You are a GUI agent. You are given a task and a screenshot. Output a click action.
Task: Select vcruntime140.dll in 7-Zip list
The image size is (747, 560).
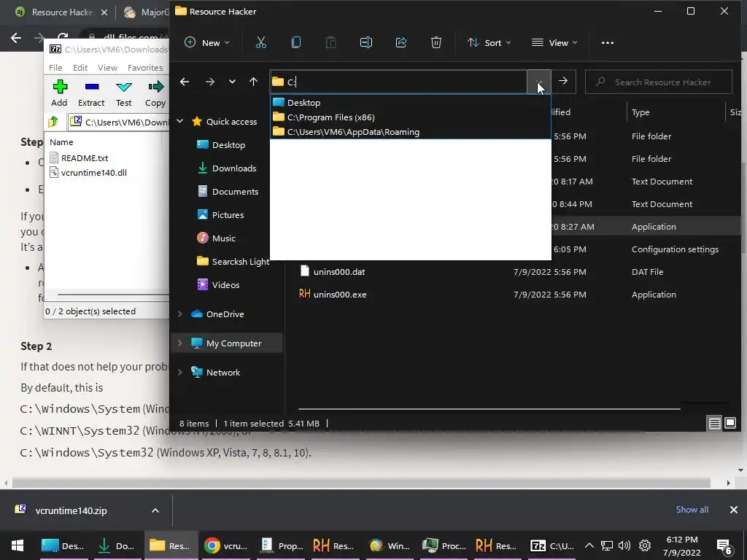[x=94, y=172]
